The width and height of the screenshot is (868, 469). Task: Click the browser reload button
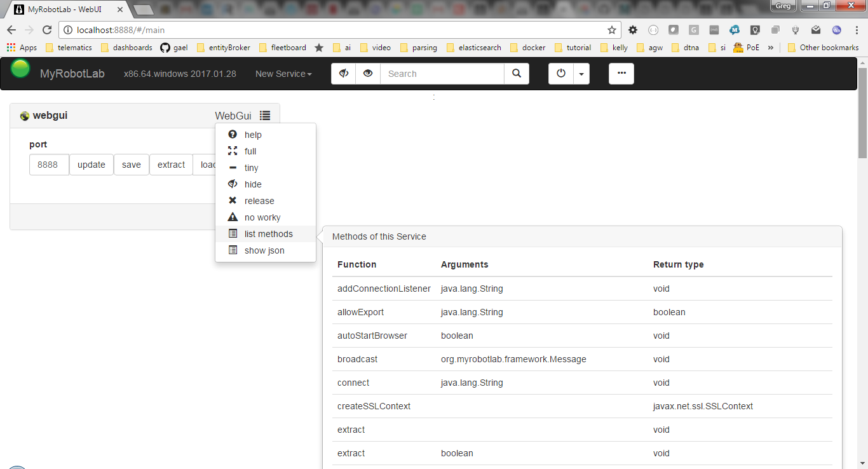(47, 30)
